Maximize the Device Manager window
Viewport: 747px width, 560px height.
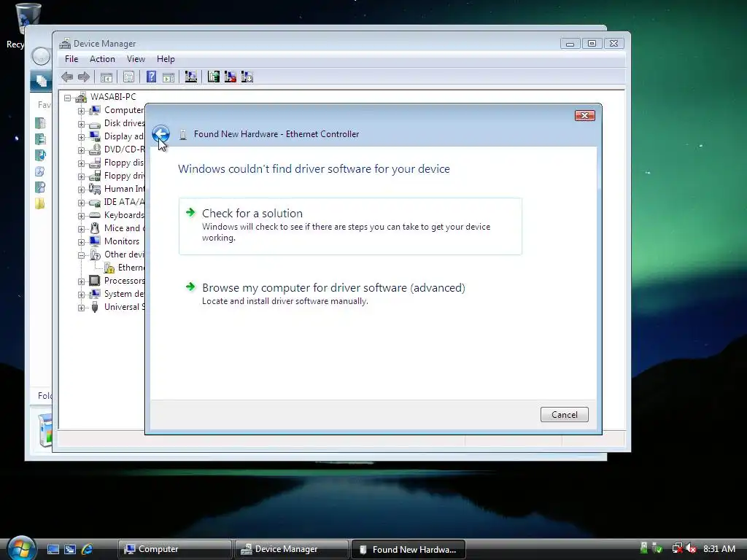[x=592, y=43]
